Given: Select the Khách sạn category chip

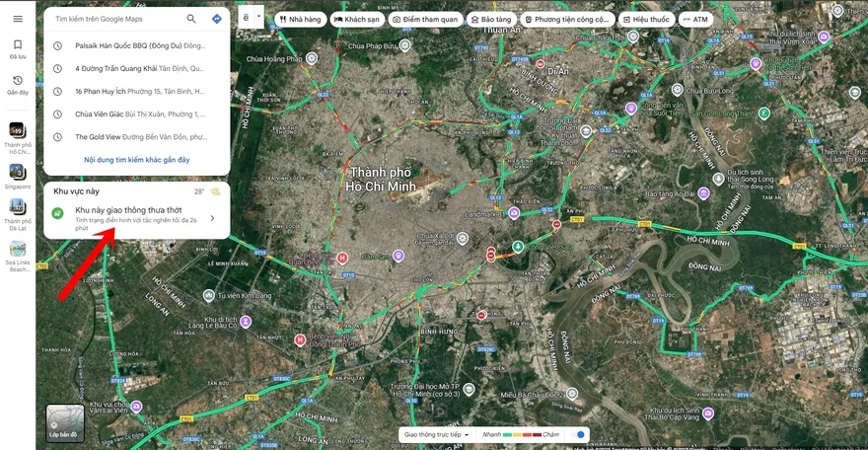Looking at the screenshot, I should (357, 19).
